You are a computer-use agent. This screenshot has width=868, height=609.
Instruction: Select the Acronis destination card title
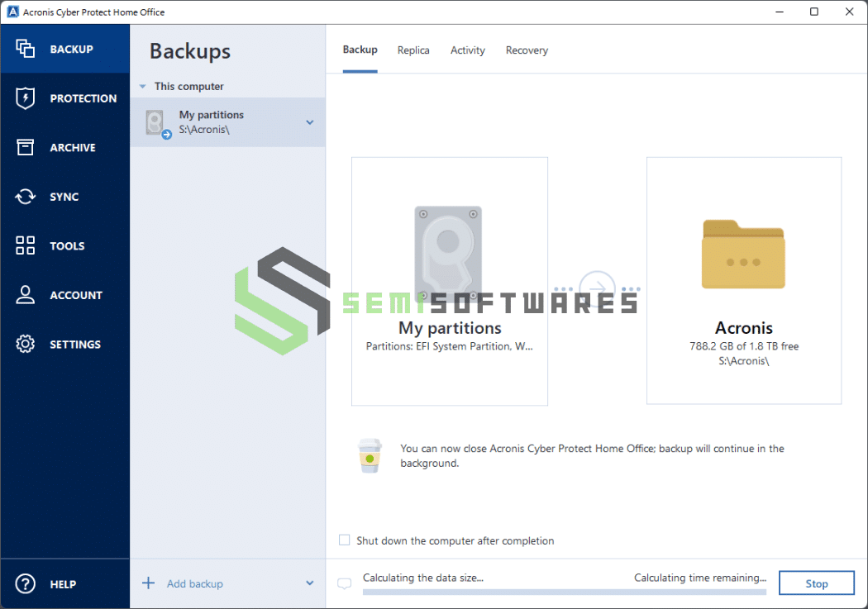[x=743, y=328]
